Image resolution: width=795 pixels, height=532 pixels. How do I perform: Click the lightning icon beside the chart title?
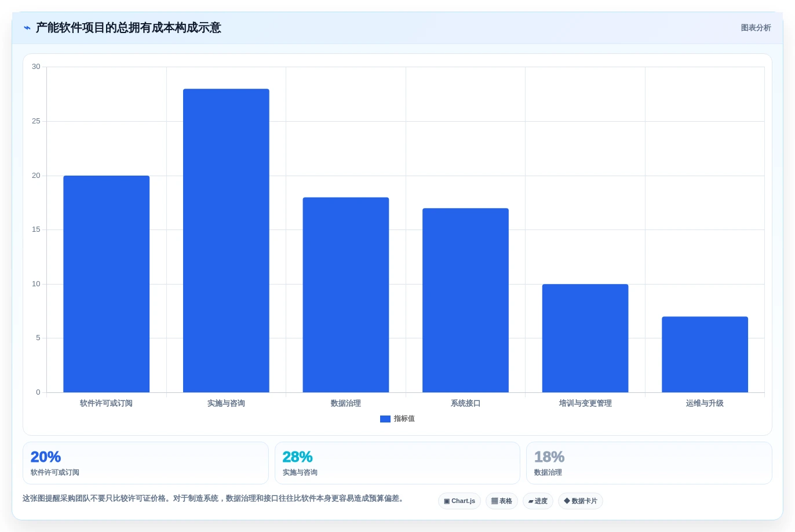click(x=27, y=28)
